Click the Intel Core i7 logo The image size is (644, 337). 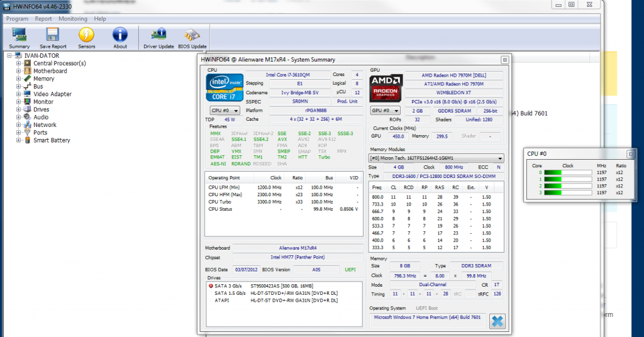(225, 87)
